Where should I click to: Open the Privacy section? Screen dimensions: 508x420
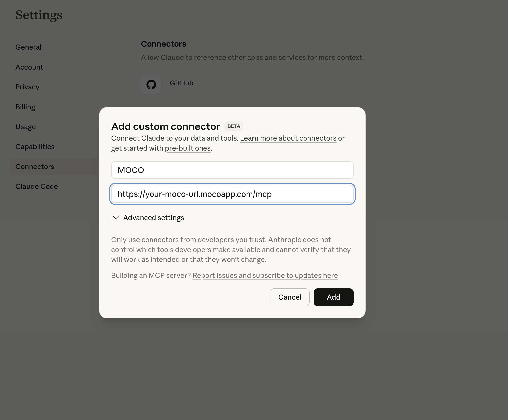point(27,87)
